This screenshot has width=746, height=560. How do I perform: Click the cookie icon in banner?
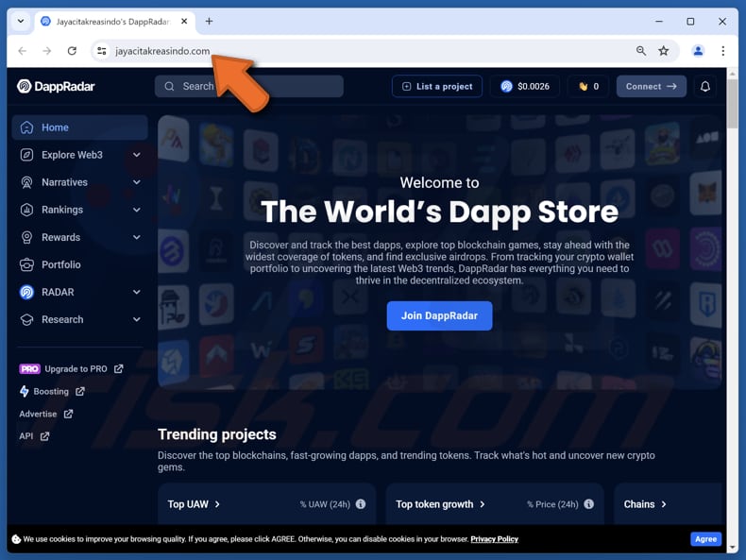click(x=16, y=539)
